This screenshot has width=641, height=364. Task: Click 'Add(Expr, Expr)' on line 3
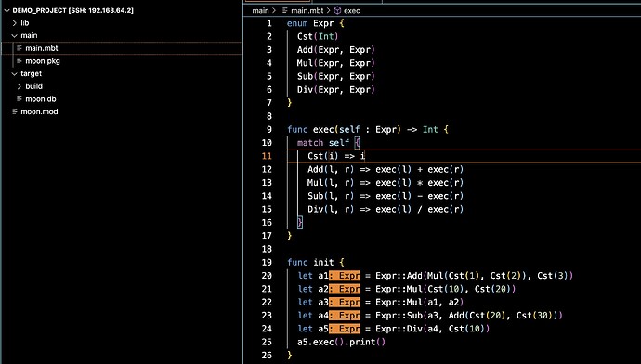(x=335, y=50)
